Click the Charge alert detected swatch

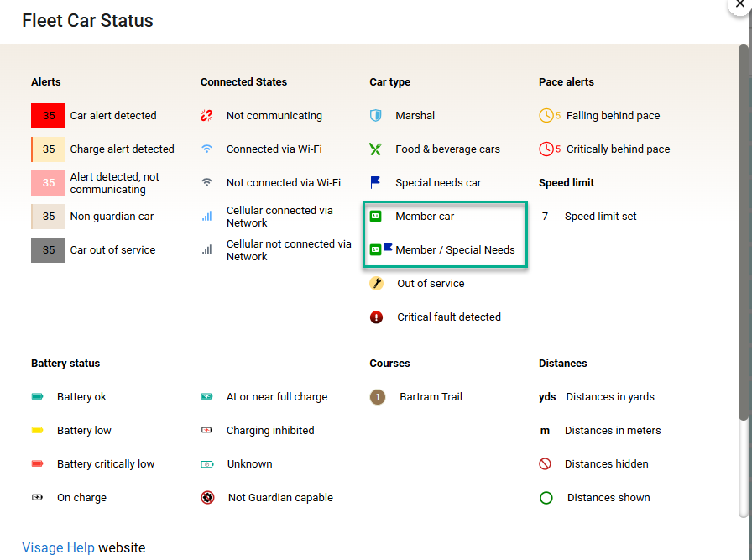(x=48, y=149)
